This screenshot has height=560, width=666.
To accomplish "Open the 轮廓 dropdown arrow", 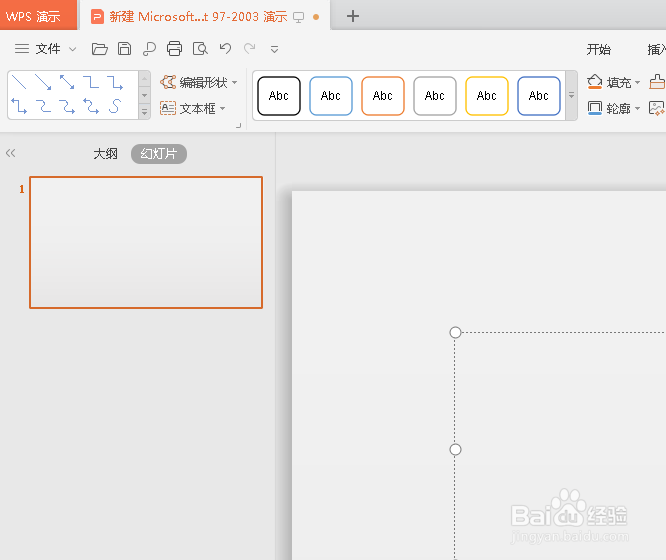I will click(637, 109).
